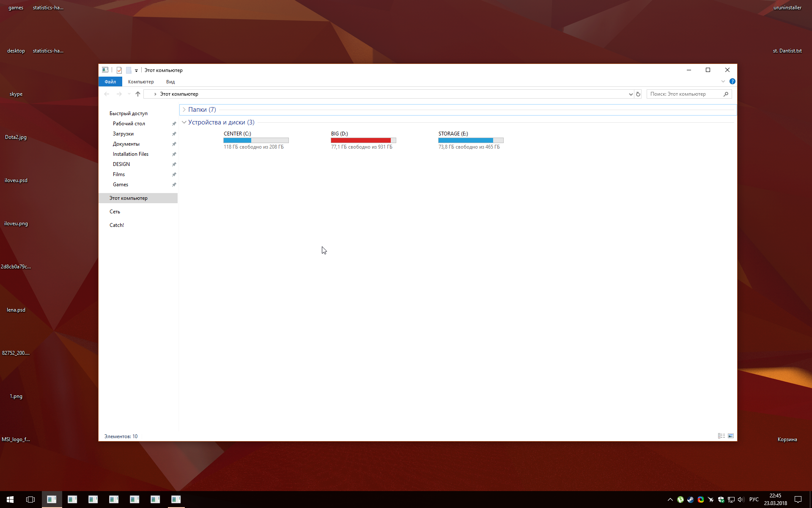812x508 pixels.
Task: Click the explorer system icon in title bar
Action: point(105,70)
